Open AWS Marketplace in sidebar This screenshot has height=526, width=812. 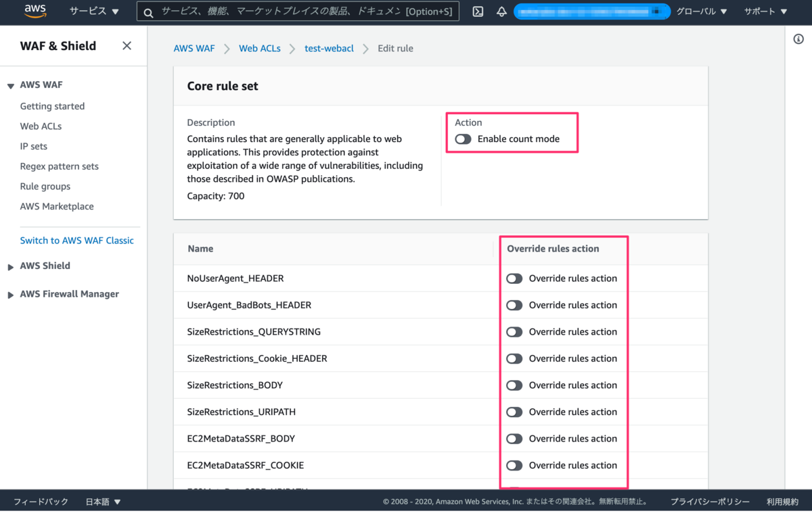tap(57, 207)
